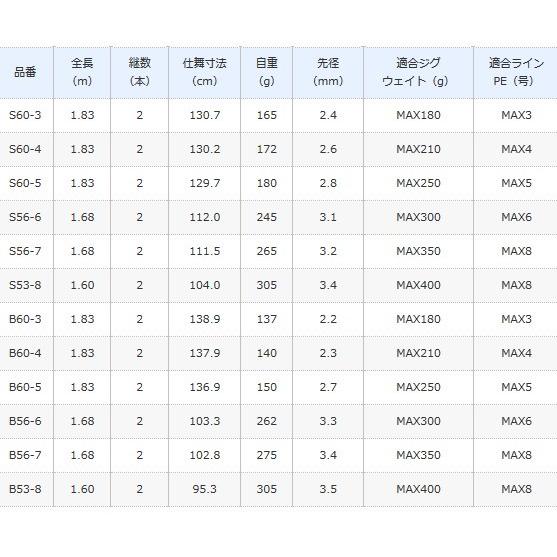Click closed length value 137.9

(x=205, y=353)
